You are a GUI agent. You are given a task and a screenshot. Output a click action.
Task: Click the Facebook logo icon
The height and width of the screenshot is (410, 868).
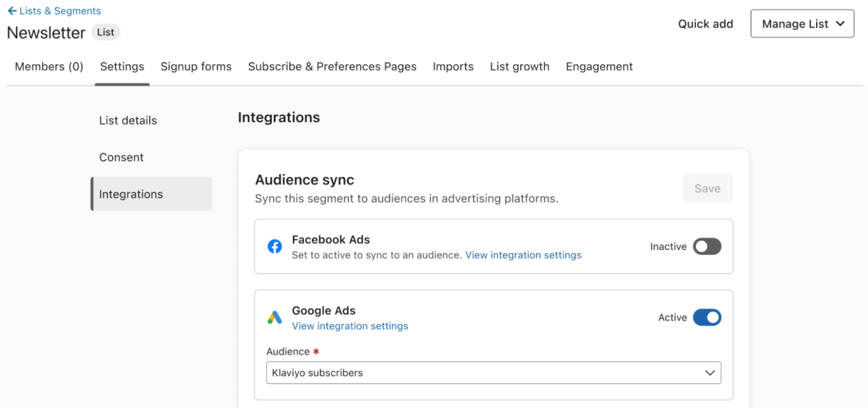pyautogui.click(x=274, y=247)
